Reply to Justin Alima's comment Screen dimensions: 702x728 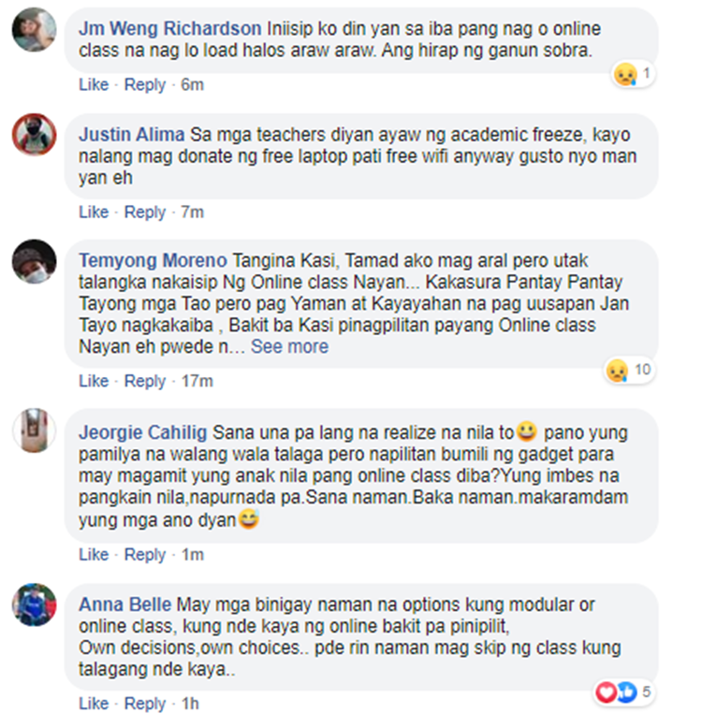(144, 212)
